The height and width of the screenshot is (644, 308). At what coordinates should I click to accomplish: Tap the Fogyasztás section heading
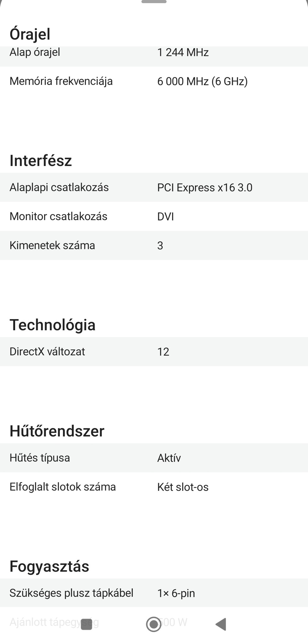[49, 566]
